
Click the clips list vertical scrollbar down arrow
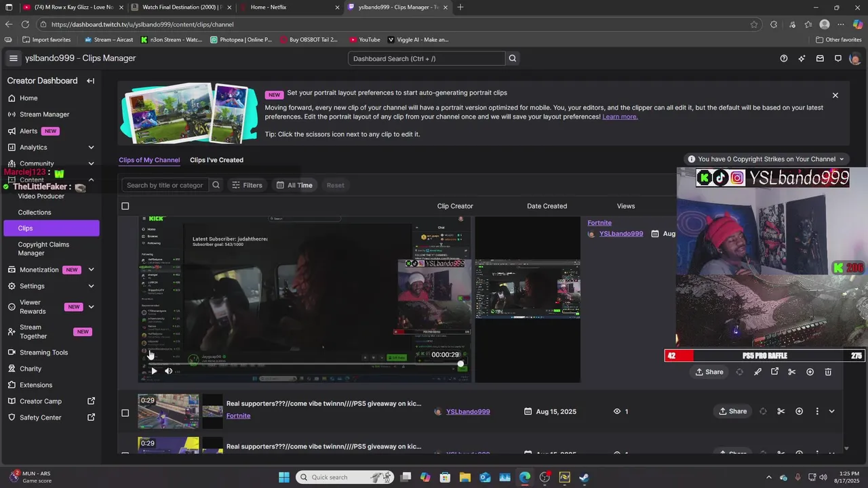click(x=846, y=449)
